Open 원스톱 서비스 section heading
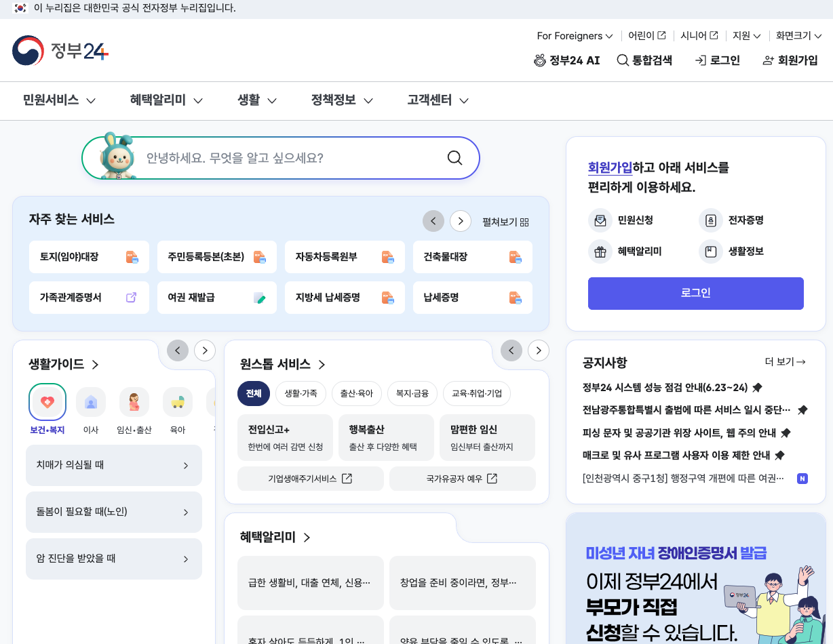This screenshot has height=644, width=833. coord(283,365)
